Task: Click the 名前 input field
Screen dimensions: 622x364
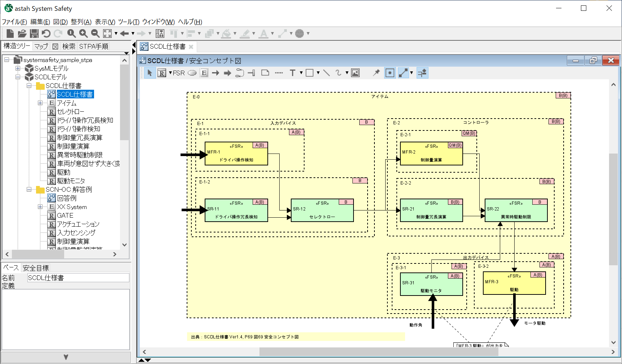Action: pyautogui.click(x=78, y=278)
